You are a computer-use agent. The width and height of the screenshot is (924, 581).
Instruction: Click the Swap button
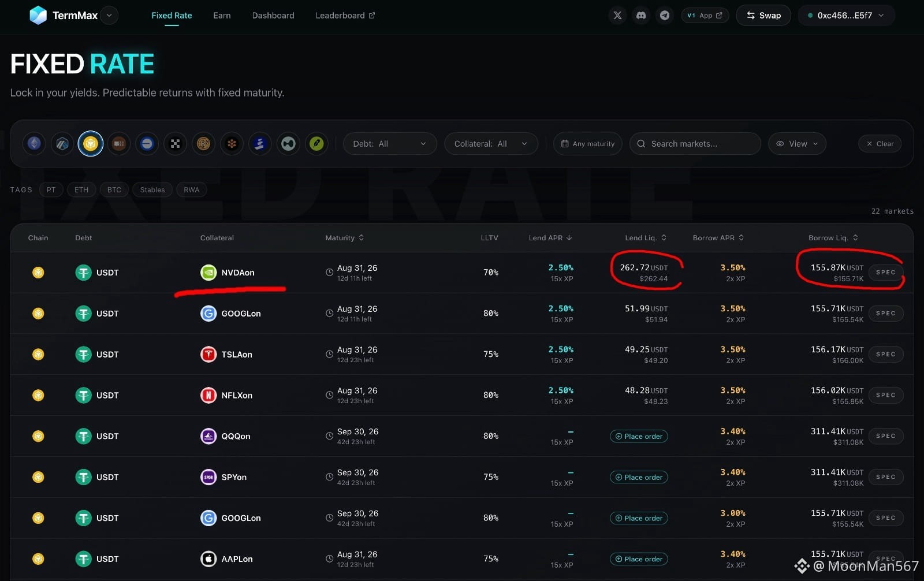pos(763,16)
